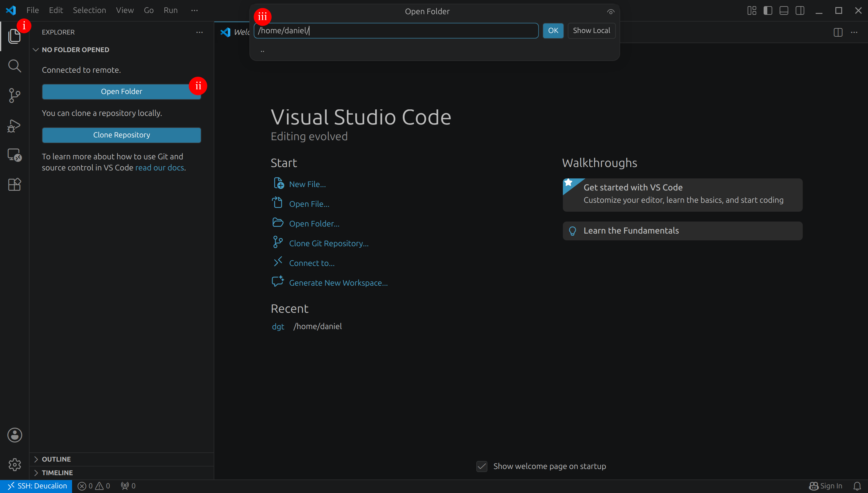
Task: Click OK in Open Folder dialog
Action: pyautogui.click(x=553, y=31)
